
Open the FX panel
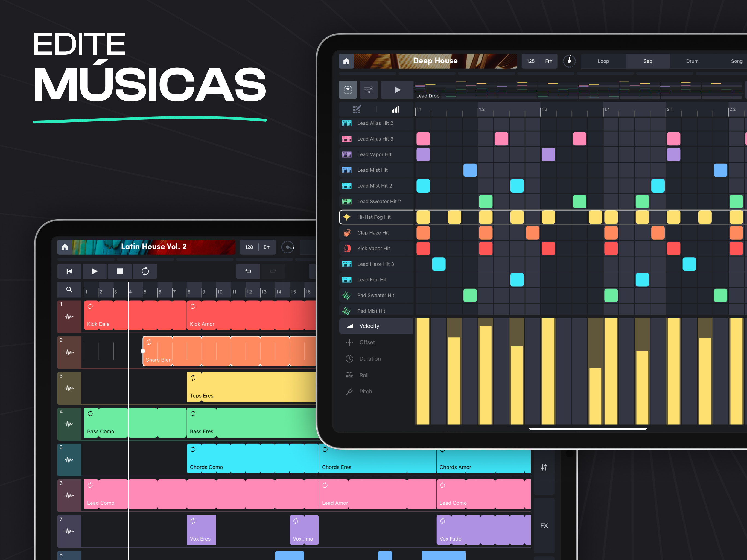544,526
